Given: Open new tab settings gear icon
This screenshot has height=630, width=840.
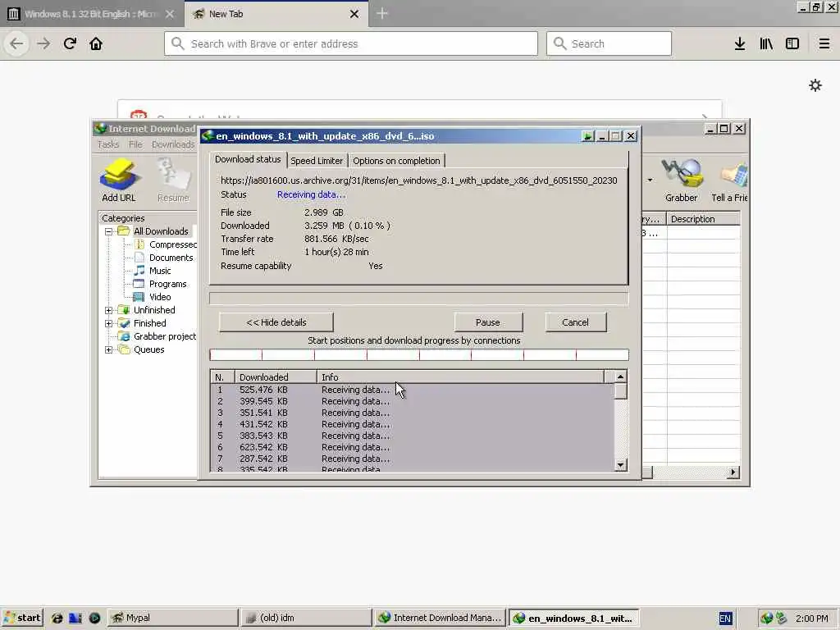Looking at the screenshot, I should point(815,85).
